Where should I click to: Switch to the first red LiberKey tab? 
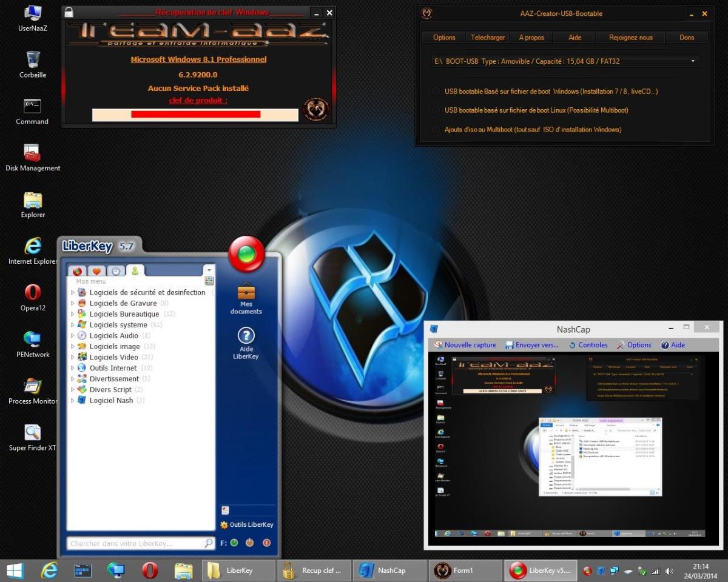click(x=76, y=271)
